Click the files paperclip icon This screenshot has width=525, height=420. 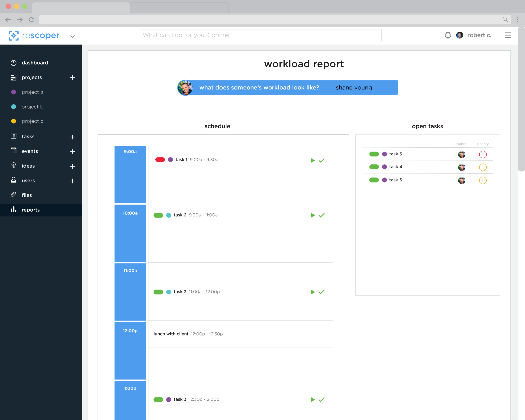tap(14, 195)
